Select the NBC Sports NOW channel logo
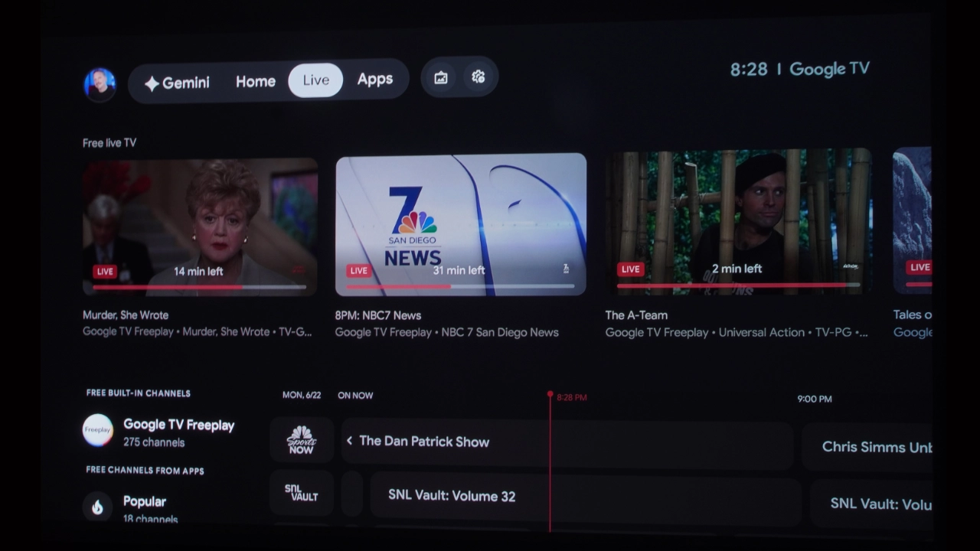The height and width of the screenshot is (551, 980). pyautogui.click(x=302, y=440)
